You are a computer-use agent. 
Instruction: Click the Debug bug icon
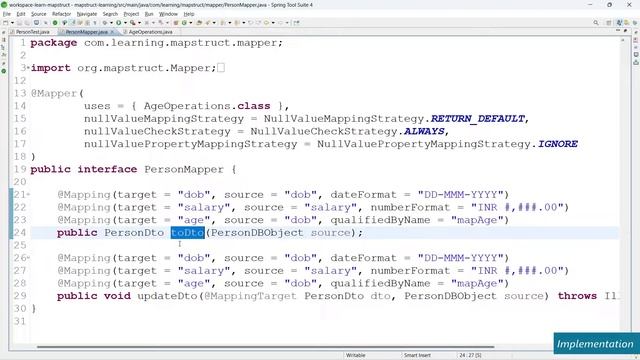click(x=105, y=23)
